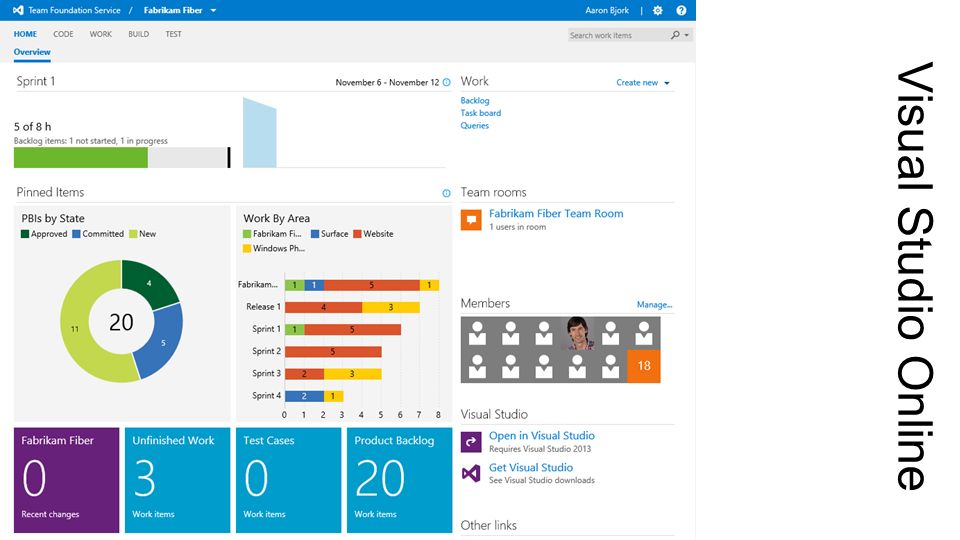
Task: Click the Team Foundation Service title
Action: tap(74, 10)
